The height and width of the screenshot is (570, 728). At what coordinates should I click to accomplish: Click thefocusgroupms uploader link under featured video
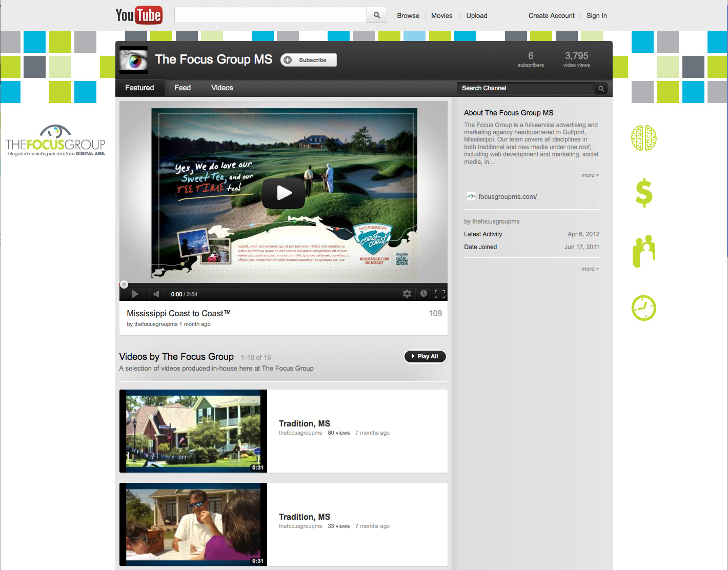156,324
